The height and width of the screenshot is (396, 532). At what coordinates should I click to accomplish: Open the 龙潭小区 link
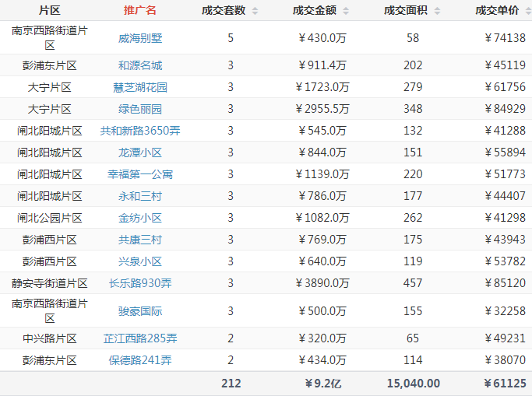point(140,152)
